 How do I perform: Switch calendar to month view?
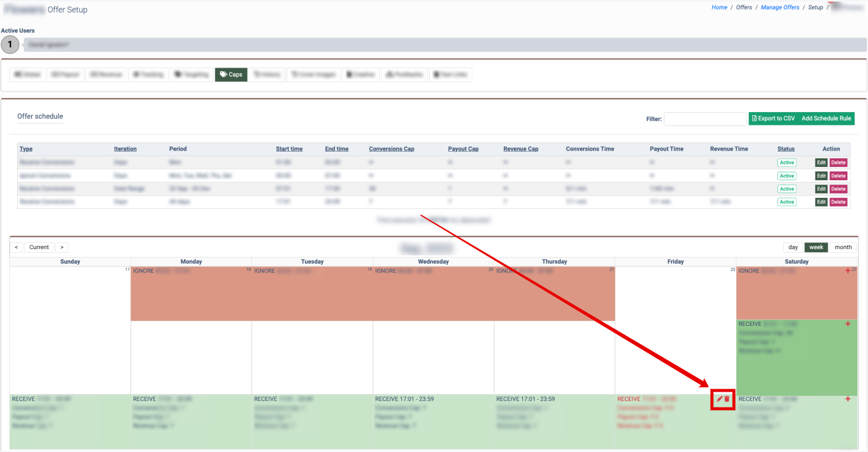click(x=843, y=247)
